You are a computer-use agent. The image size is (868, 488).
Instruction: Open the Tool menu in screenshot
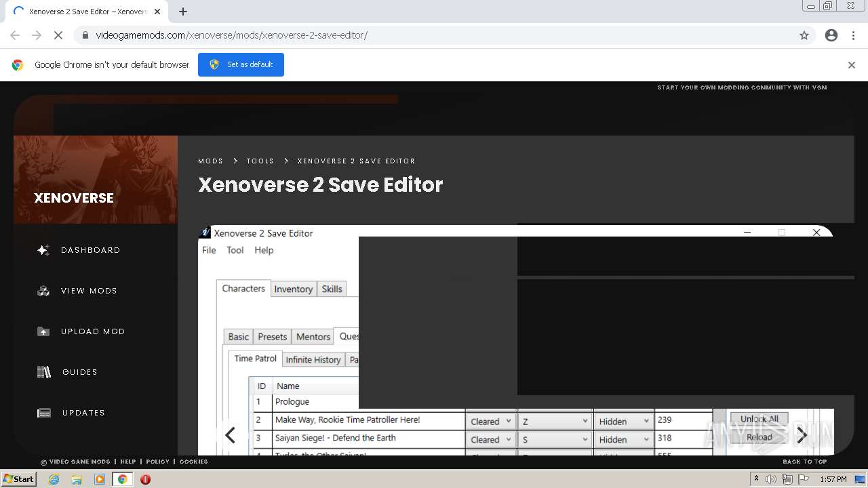pos(235,250)
